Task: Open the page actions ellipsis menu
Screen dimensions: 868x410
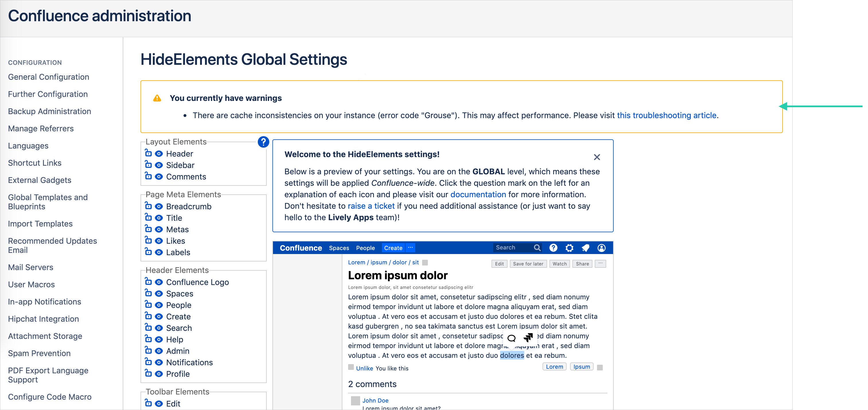Action: pos(600,263)
